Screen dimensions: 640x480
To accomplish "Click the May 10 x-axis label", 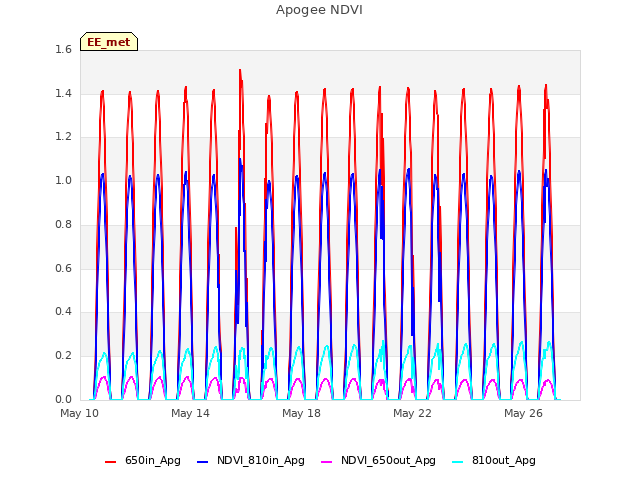I will pos(79,413).
